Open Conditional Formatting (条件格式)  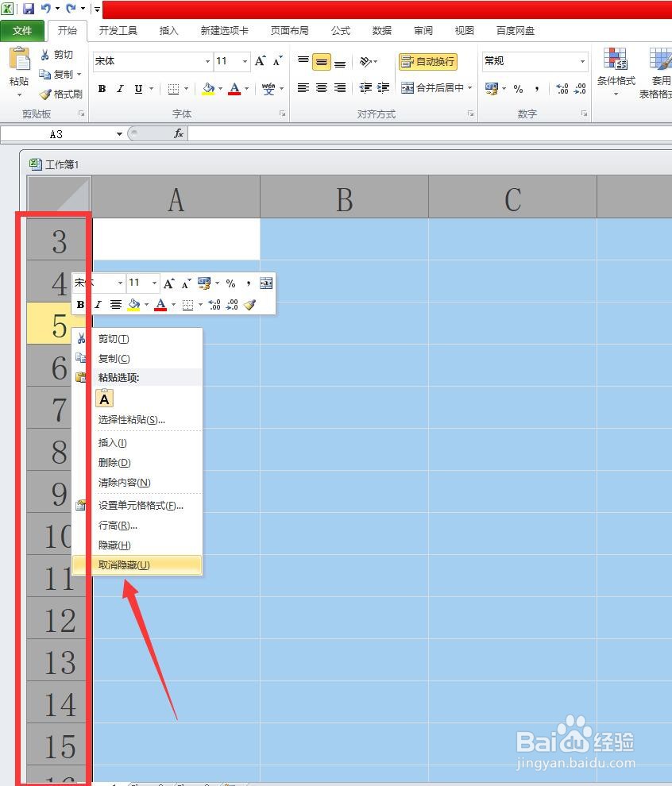(x=616, y=71)
